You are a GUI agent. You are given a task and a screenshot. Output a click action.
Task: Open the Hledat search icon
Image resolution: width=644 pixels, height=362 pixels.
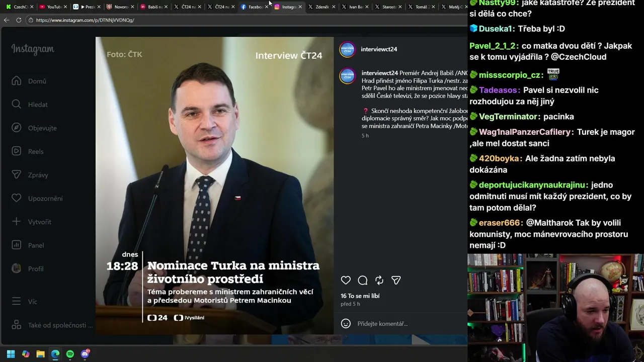[17, 105]
